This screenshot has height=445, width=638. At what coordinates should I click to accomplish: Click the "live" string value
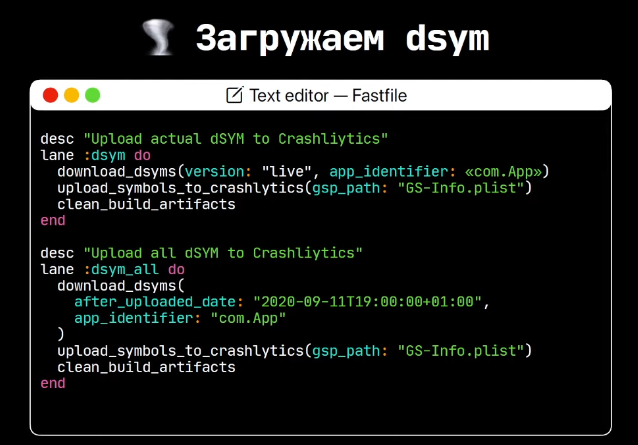(x=286, y=171)
